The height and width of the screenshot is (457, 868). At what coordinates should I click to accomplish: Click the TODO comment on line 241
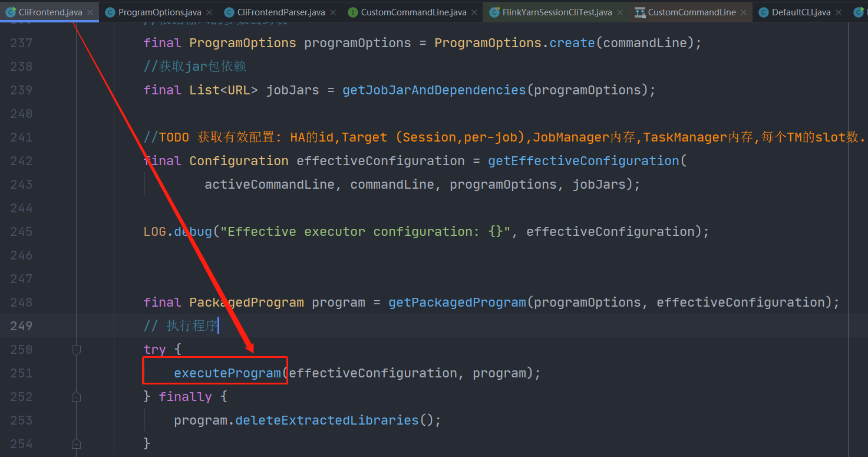(505, 137)
